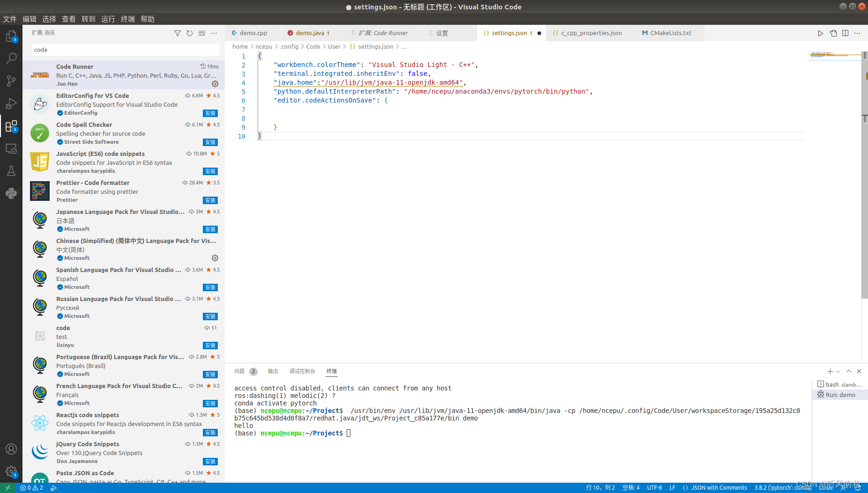Viewport: 868px width, 493px height.
Task: Open the Search view in activity bar
Action: [11, 59]
